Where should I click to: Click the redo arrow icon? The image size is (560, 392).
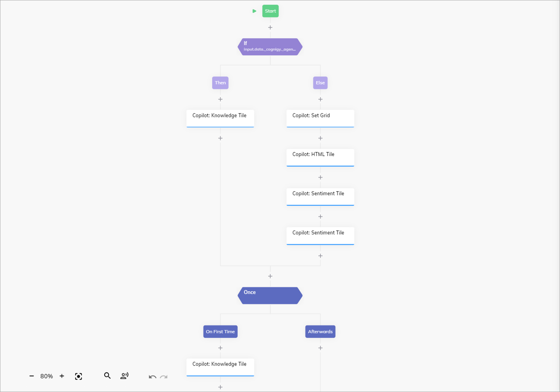(163, 377)
